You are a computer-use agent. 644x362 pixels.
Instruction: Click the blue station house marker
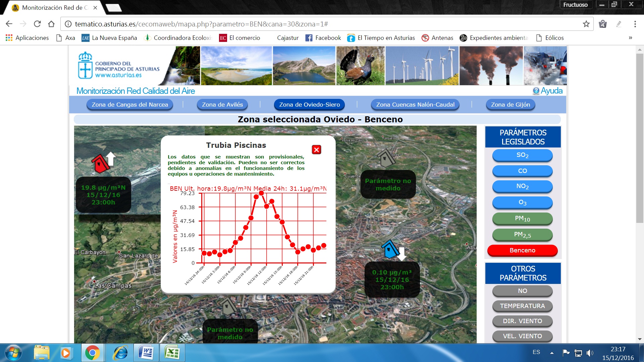(390, 249)
